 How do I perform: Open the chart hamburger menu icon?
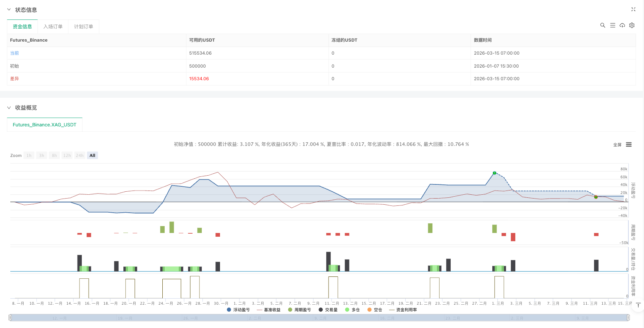[x=629, y=145]
